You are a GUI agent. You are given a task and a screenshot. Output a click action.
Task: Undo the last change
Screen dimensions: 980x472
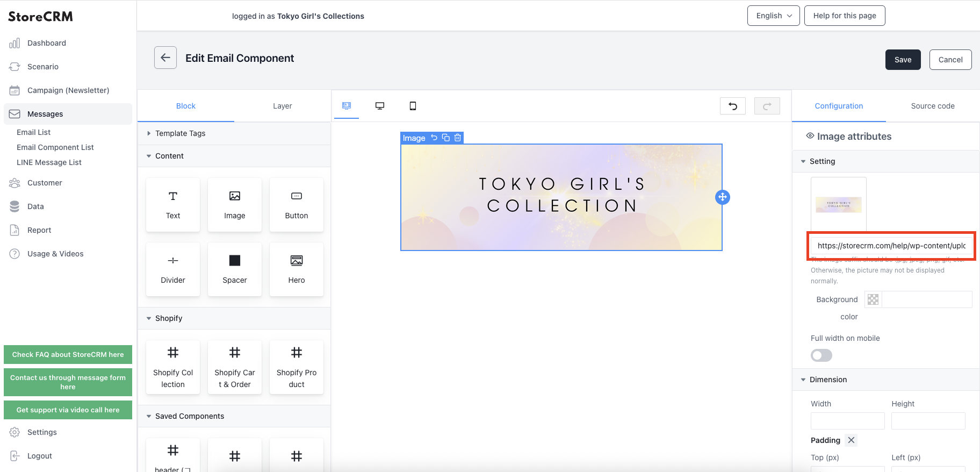click(x=733, y=106)
